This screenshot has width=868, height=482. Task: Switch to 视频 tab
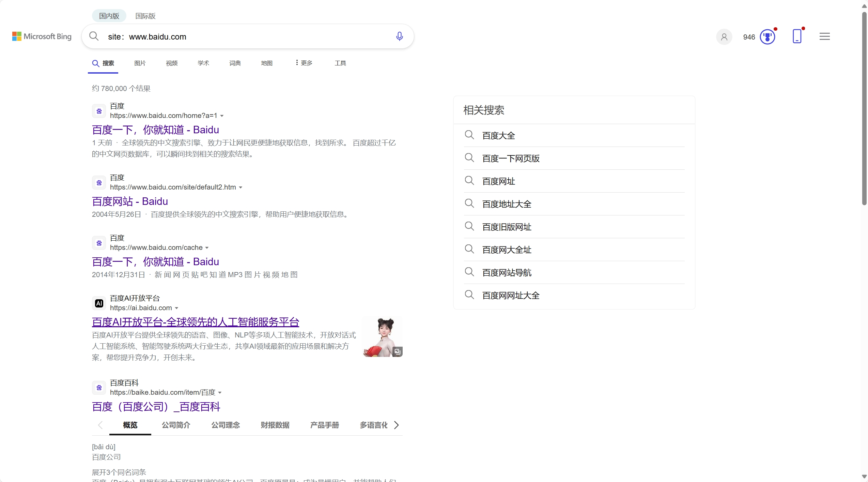172,63
